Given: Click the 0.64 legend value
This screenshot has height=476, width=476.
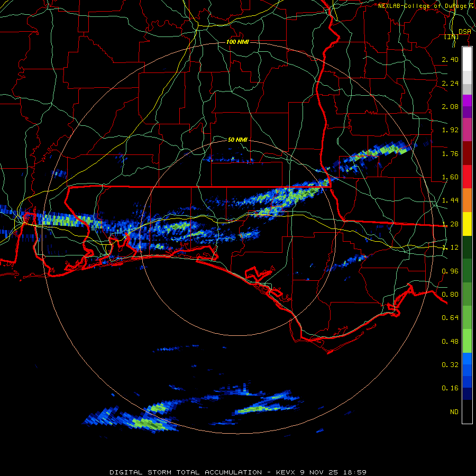Looking at the screenshot, I should coord(450,318).
